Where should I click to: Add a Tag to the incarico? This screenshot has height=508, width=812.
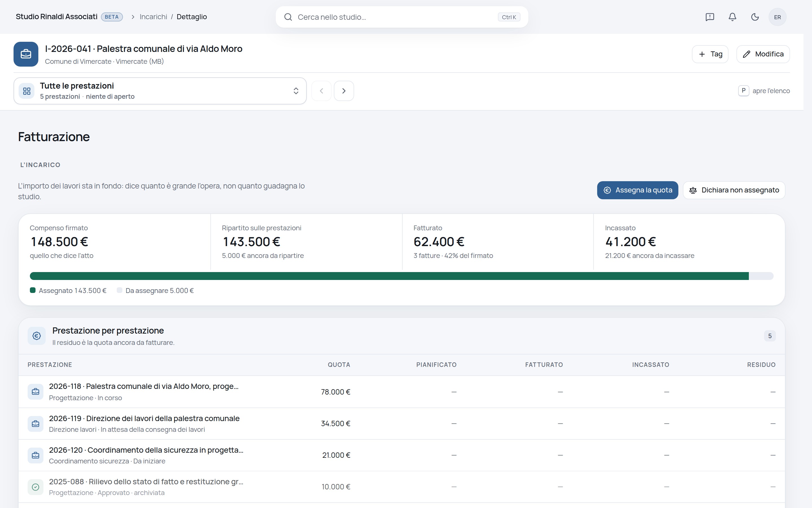[x=710, y=54]
